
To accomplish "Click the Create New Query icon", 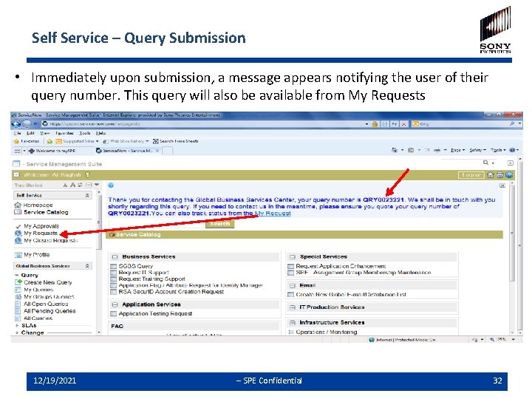I will click(x=18, y=282).
